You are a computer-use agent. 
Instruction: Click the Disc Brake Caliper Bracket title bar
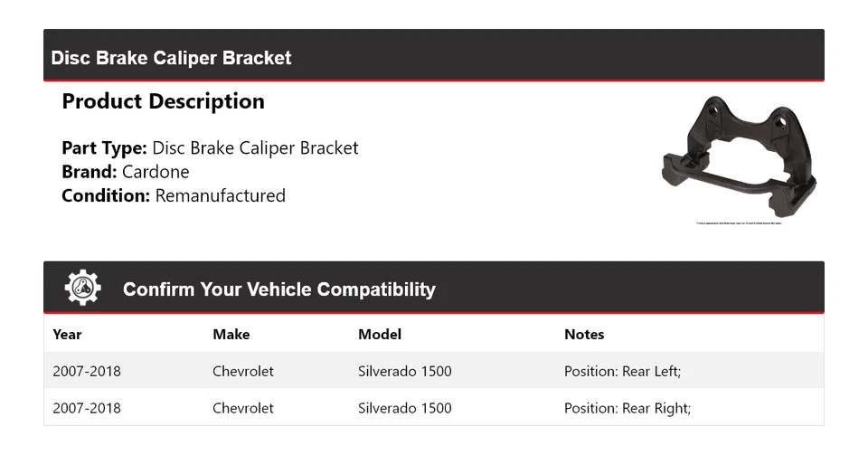(171, 58)
